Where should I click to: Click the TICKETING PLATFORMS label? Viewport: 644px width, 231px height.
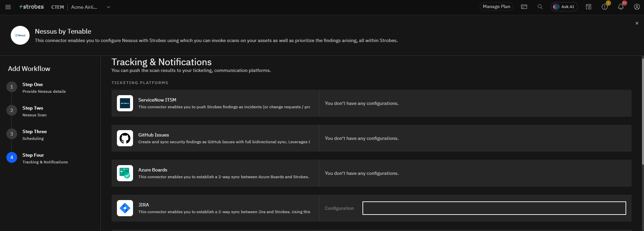[140, 83]
